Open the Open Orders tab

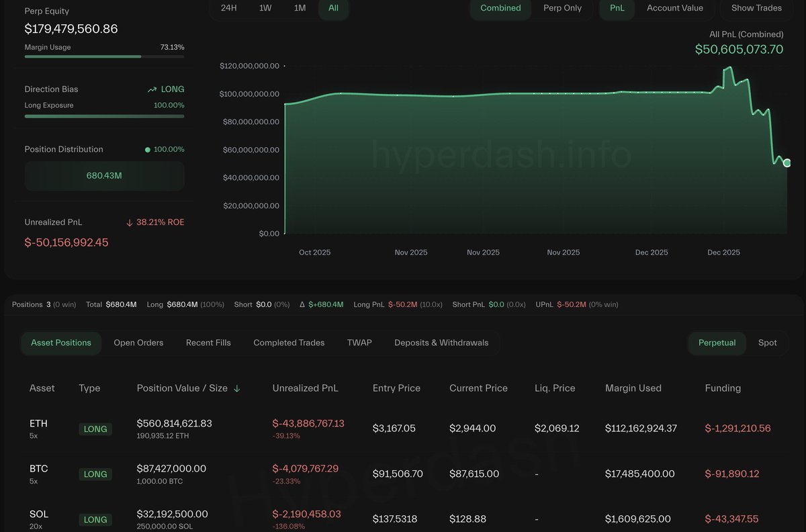[138, 343]
